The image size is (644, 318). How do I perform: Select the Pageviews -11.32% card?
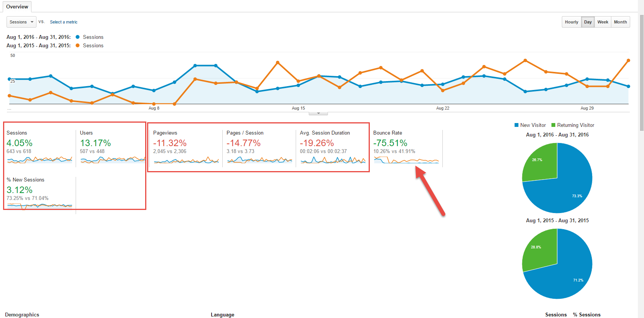tap(186, 148)
